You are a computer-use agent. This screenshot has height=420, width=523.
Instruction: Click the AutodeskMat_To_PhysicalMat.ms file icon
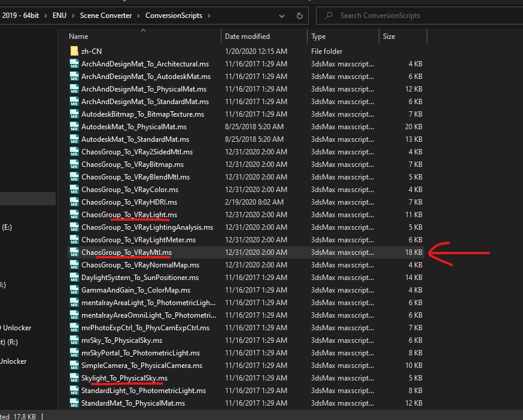tap(74, 127)
